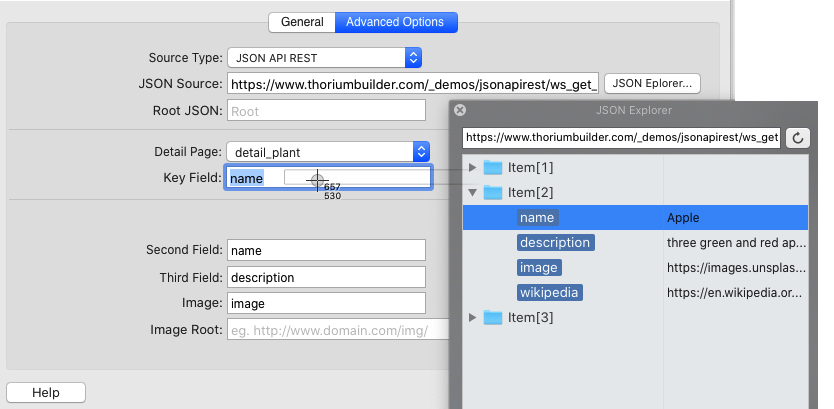Image resolution: width=834 pixels, height=409 pixels.
Task: Click the Third Field input box
Action: pos(326,277)
